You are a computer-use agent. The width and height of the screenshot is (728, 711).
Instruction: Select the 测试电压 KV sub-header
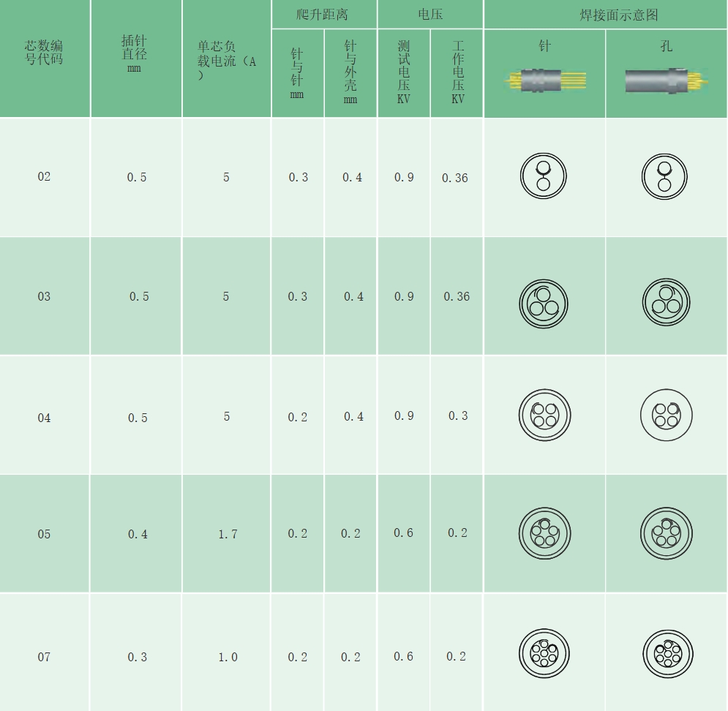[404, 73]
